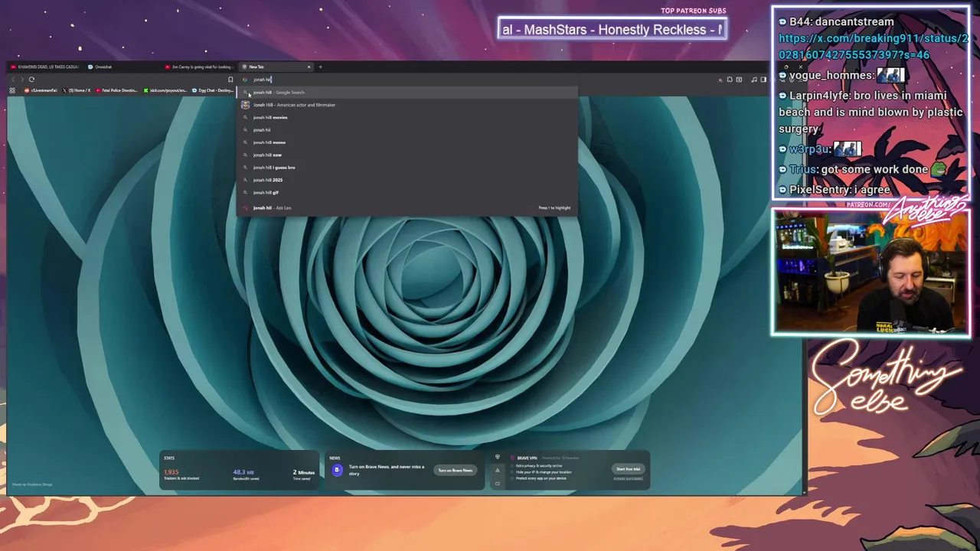980x551 pixels.
Task: Bookmark this page with the bookmark icon
Action: 230,80
